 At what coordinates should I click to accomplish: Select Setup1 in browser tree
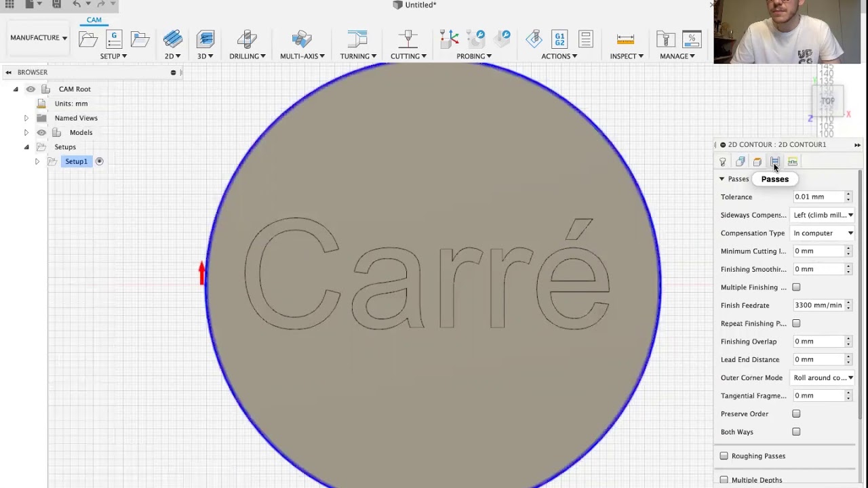[x=76, y=161]
